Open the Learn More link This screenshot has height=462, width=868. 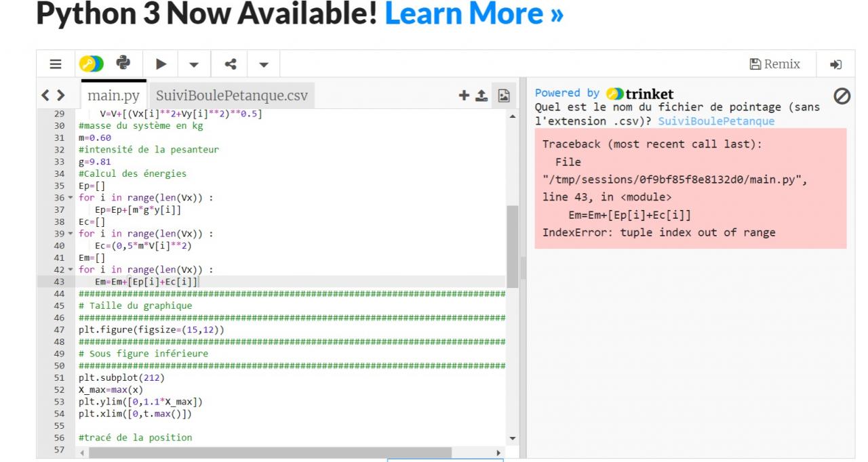474,14
